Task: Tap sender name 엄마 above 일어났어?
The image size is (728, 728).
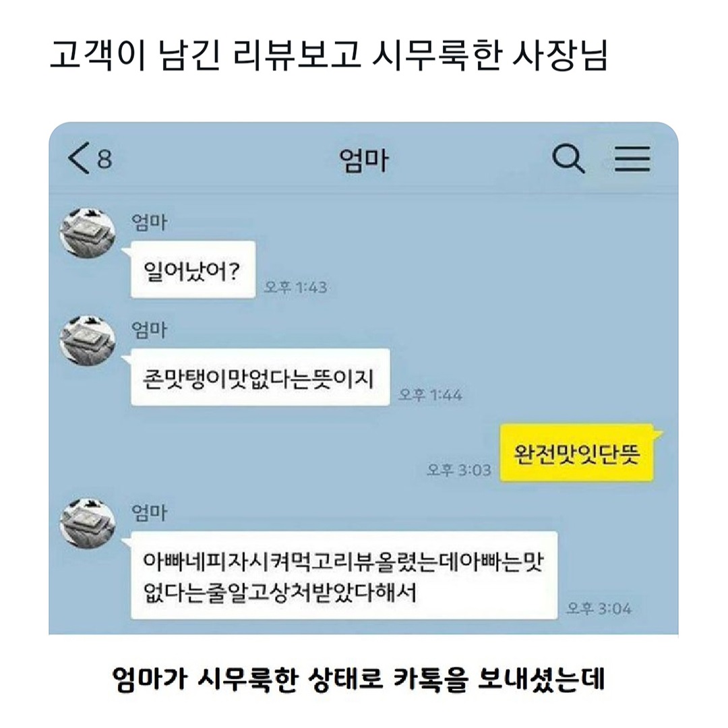Action: [149, 222]
